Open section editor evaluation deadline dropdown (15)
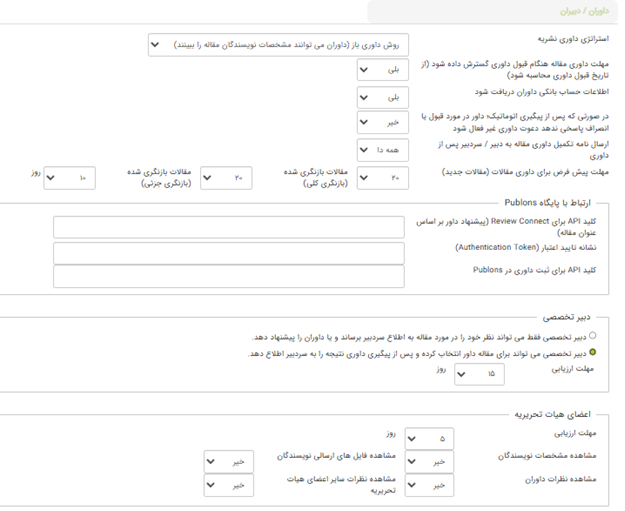 click(x=477, y=374)
